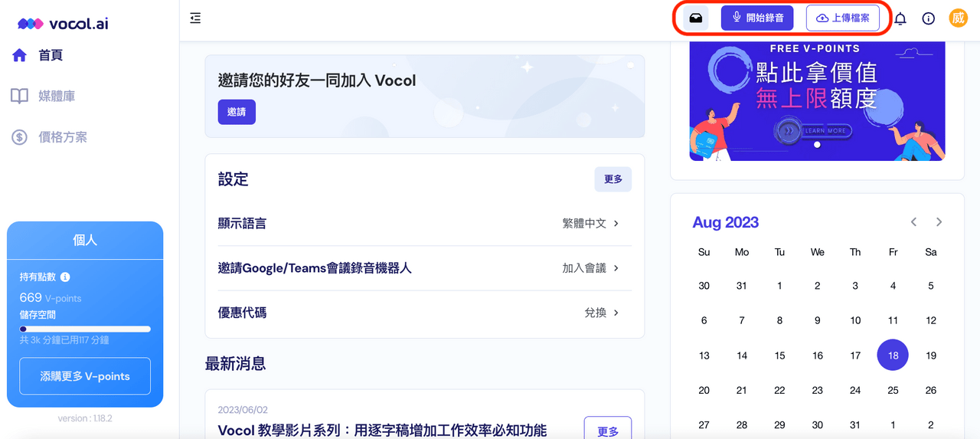Click the book icon beside 媒體庫
Image resolution: width=980 pixels, height=439 pixels.
(19, 96)
